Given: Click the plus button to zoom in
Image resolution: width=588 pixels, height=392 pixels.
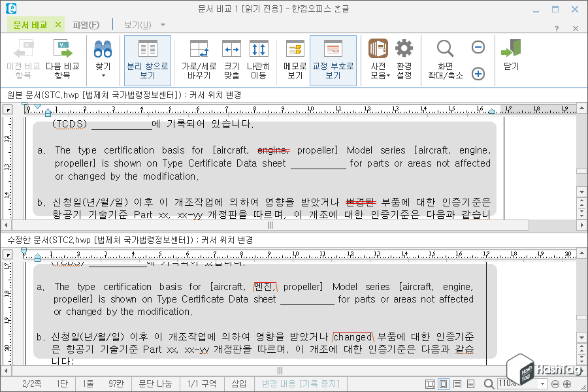Looking at the screenshot, I should 478,74.
